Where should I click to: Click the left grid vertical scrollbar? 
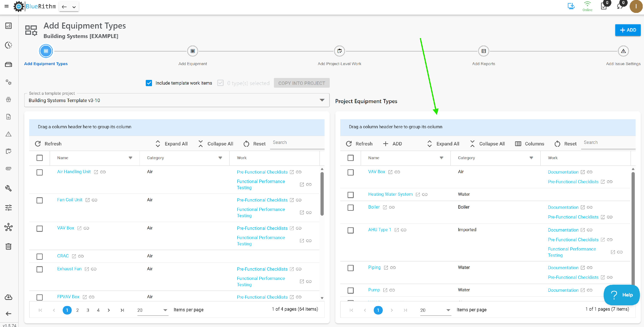(x=322, y=194)
